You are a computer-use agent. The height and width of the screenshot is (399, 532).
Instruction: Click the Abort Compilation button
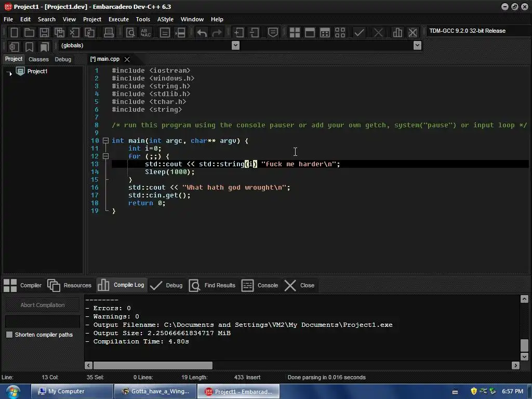pyautogui.click(x=43, y=305)
